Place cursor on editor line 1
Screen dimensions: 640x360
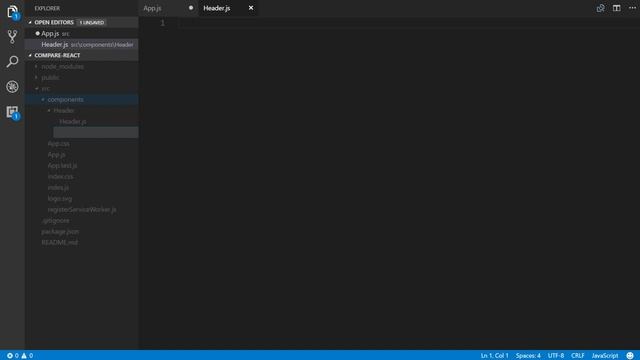click(x=408, y=23)
